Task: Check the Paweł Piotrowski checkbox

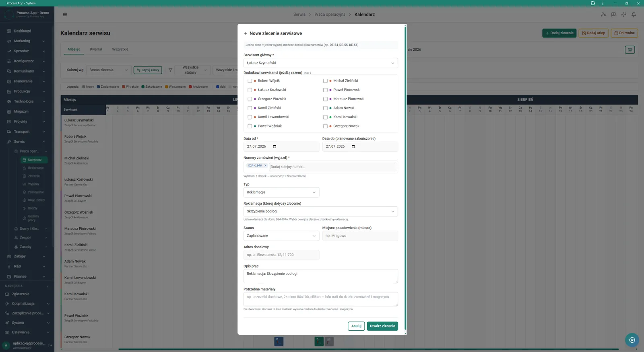Action: (325, 90)
